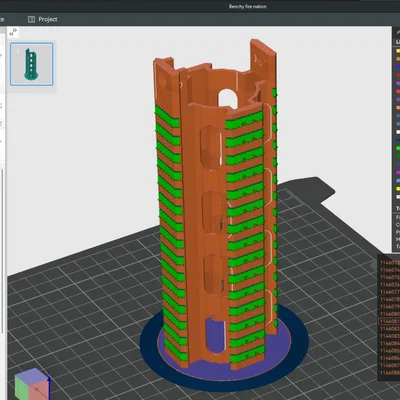Toggle the cyan legend color entry
Image resolution: width=400 pixels, height=400 pixels.
[398, 180]
